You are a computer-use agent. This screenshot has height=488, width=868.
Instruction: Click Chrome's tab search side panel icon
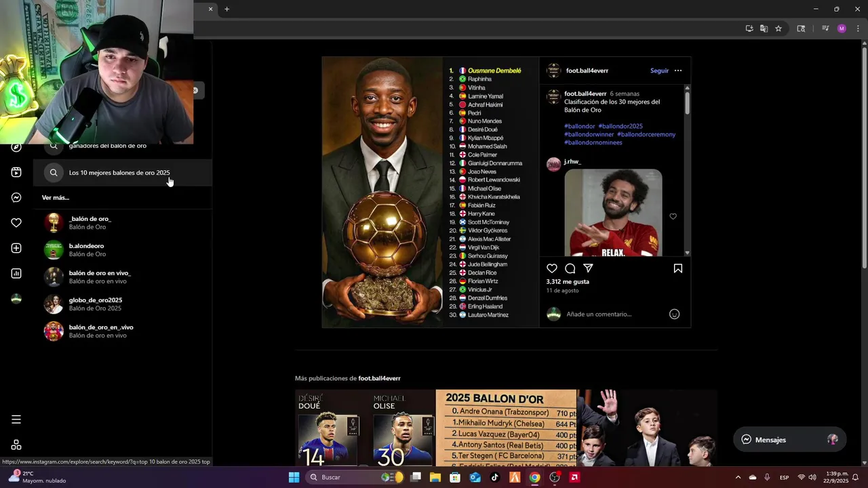(801, 28)
